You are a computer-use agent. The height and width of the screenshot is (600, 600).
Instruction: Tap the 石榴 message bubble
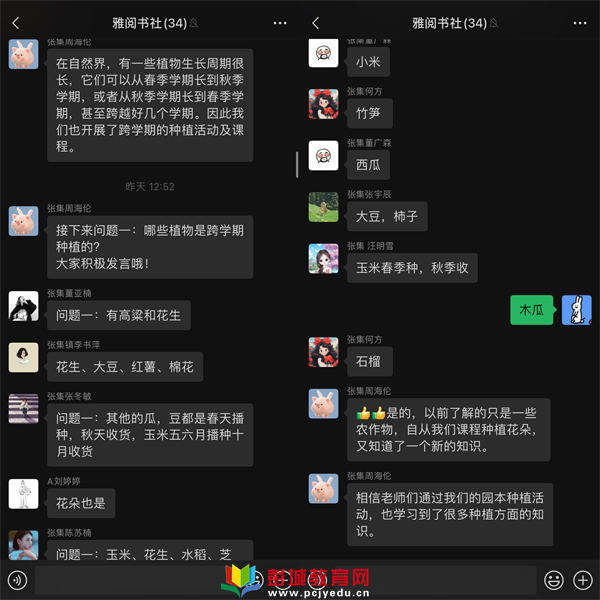click(x=369, y=361)
